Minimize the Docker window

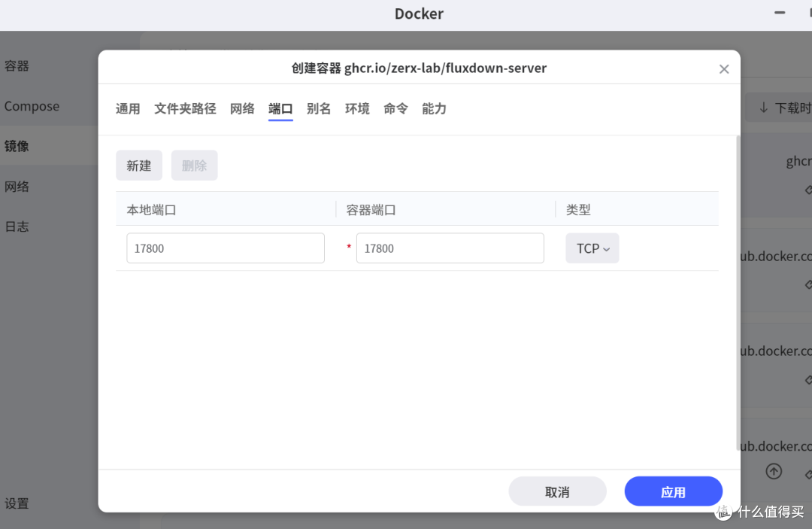coord(780,13)
